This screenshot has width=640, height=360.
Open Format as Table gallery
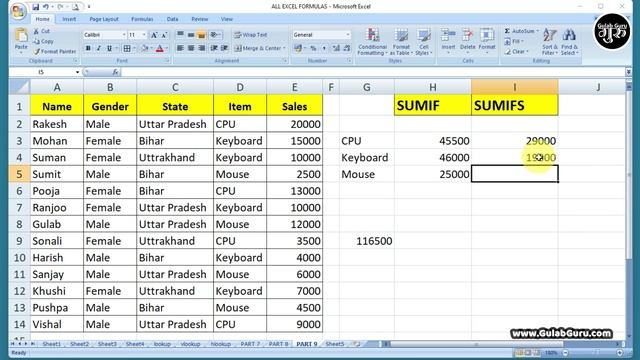pos(401,42)
